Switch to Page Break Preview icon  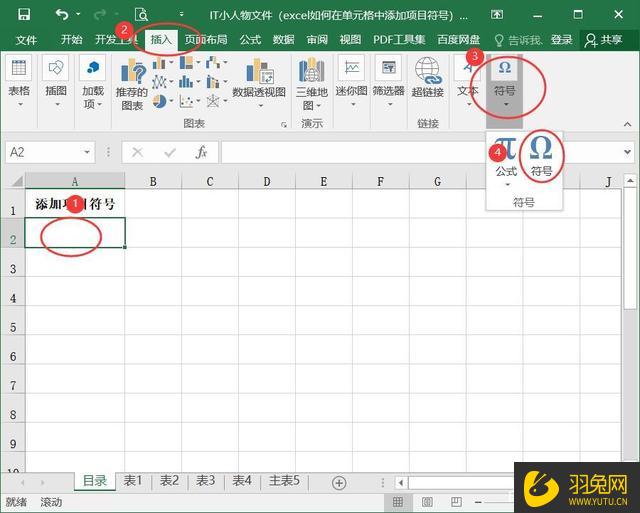click(x=456, y=502)
